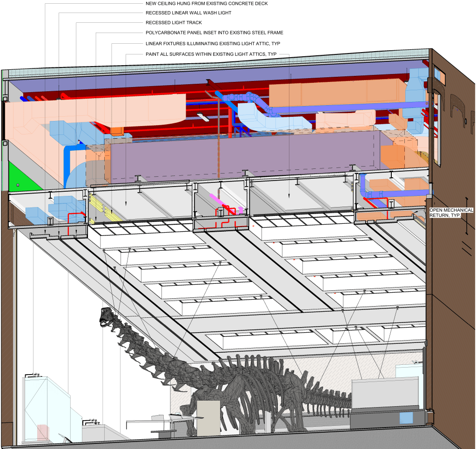
Task: Select the small blue box at bottom right
Action: coord(406,417)
